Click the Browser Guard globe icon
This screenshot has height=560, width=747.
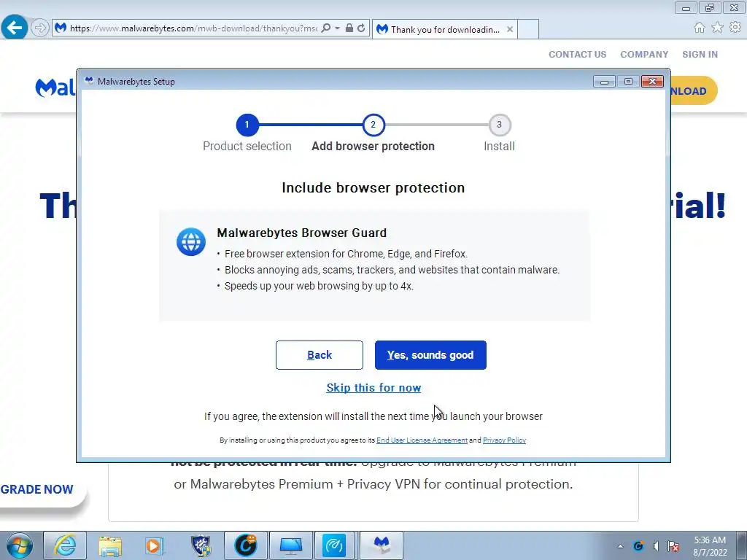coord(191,242)
